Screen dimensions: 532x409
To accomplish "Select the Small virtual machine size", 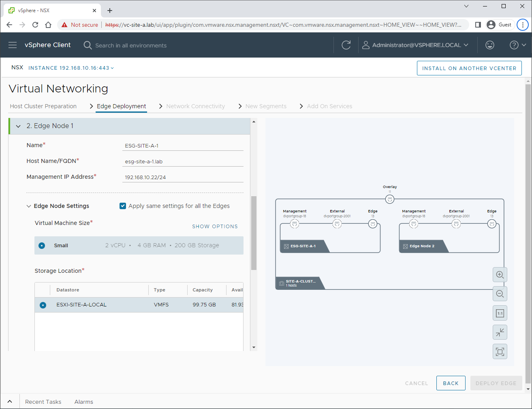I will 42,246.
